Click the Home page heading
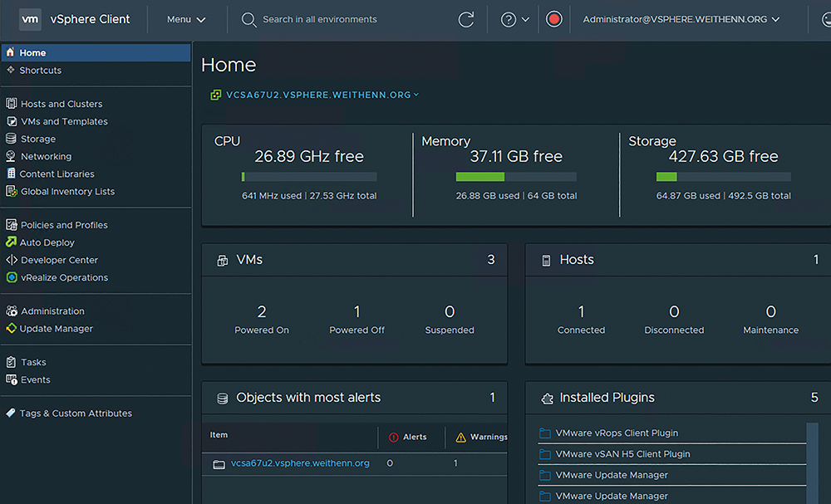831x504 pixels. [x=229, y=65]
